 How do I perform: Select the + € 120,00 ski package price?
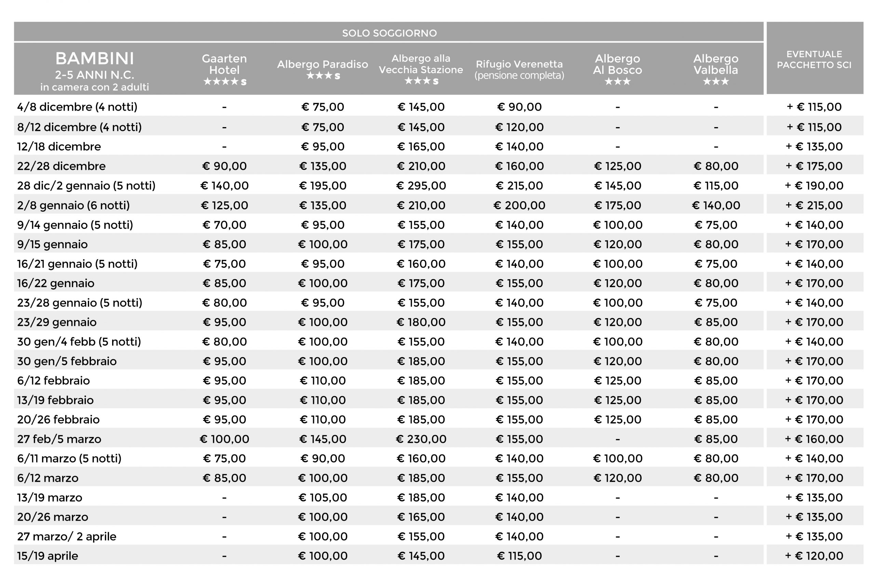[x=814, y=556]
